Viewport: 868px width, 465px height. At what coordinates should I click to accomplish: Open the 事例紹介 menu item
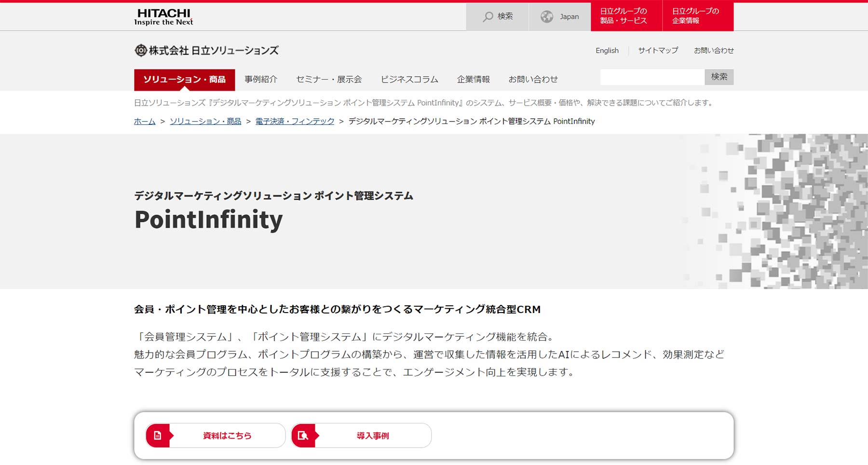(x=260, y=79)
